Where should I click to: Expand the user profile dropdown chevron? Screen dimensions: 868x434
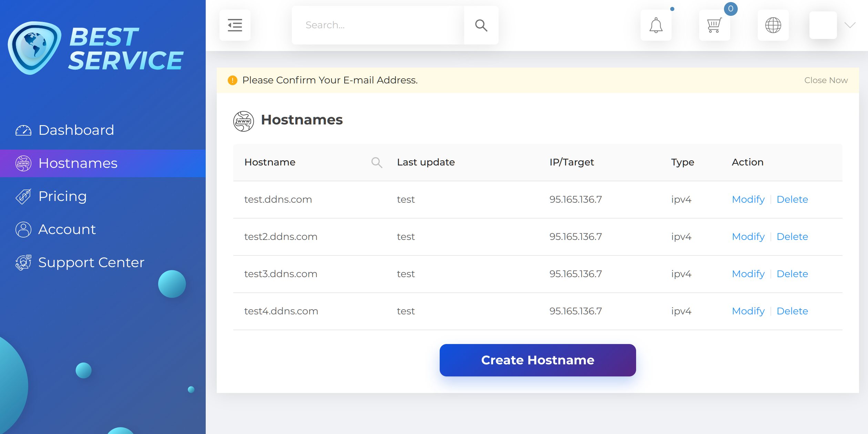pyautogui.click(x=850, y=25)
